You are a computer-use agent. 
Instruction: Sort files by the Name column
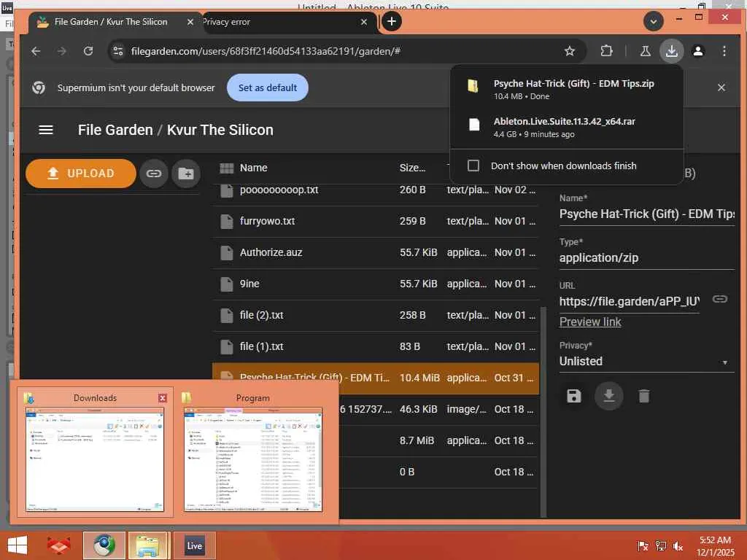(x=253, y=168)
